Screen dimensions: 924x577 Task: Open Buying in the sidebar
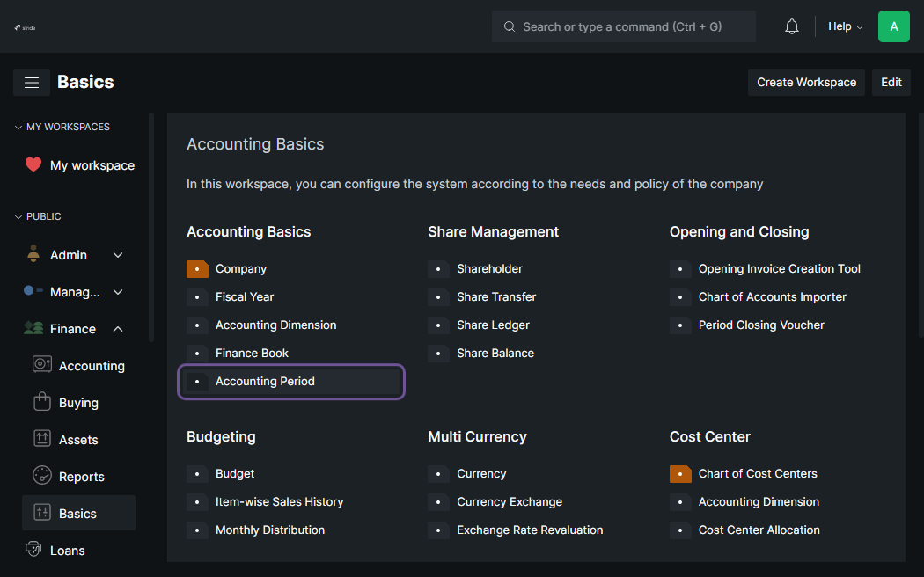[78, 403]
